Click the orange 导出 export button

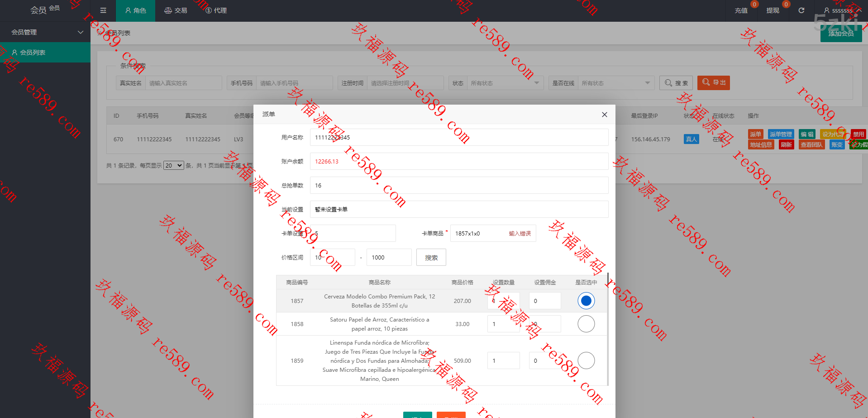(x=713, y=82)
